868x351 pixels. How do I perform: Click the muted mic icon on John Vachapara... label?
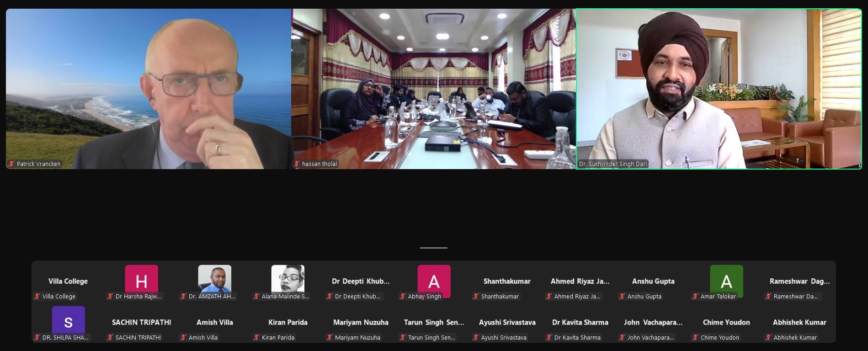click(622, 337)
